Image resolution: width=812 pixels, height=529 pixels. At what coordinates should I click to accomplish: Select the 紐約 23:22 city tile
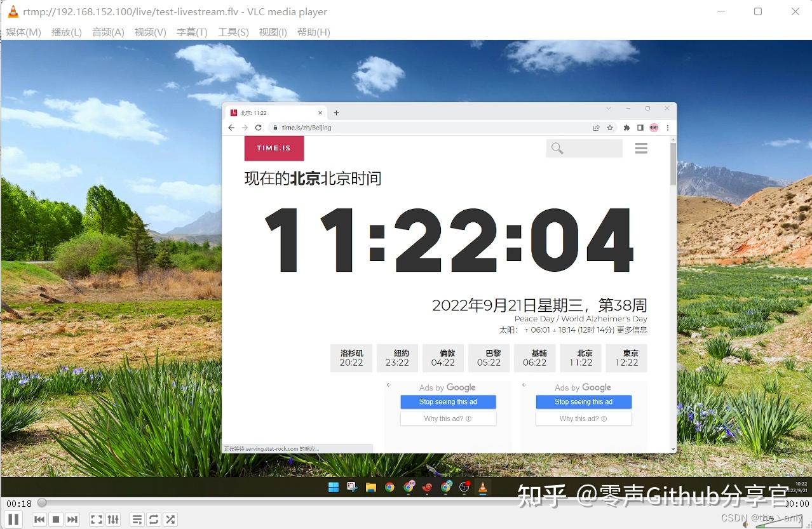(x=397, y=358)
